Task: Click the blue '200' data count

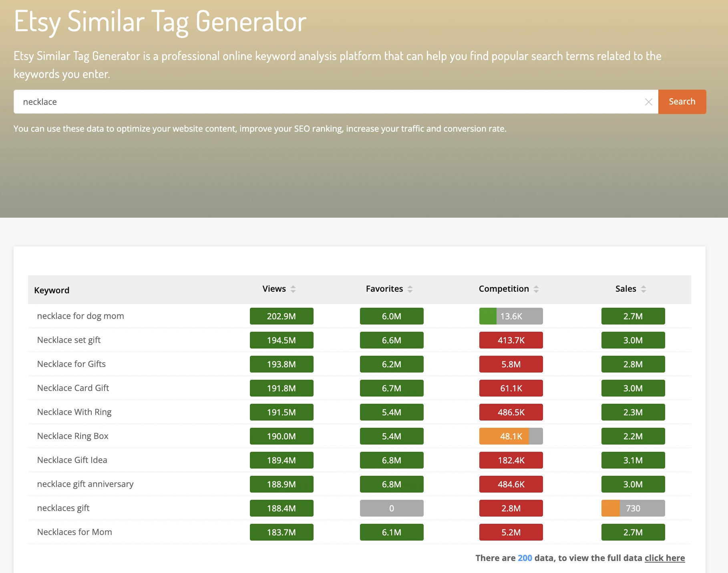Action: 525,558
